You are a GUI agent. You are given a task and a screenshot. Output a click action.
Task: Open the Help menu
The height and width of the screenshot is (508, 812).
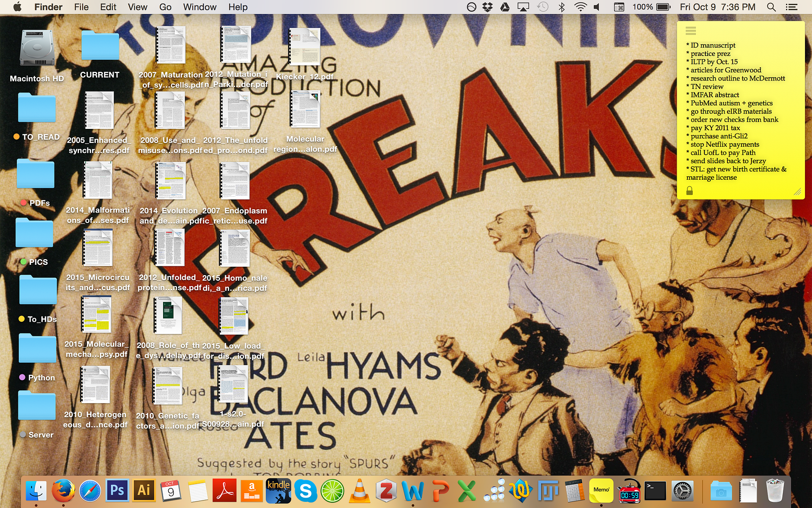(x=238, y=7)
